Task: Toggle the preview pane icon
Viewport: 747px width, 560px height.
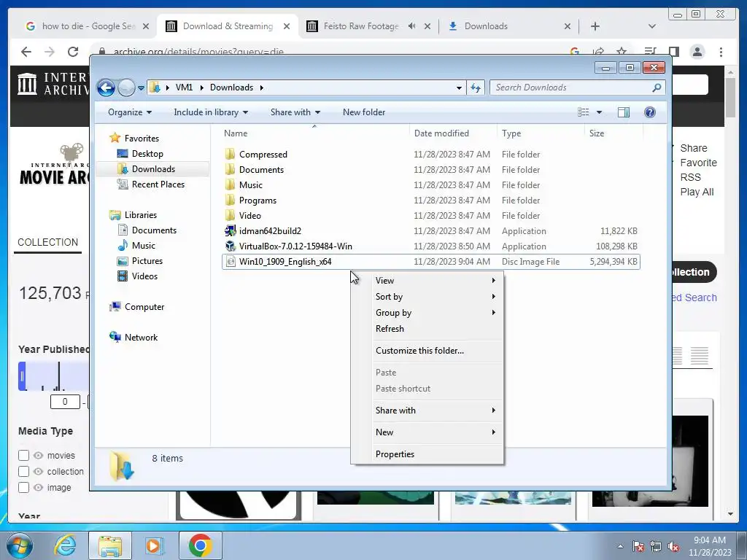Action: point(624,112)
